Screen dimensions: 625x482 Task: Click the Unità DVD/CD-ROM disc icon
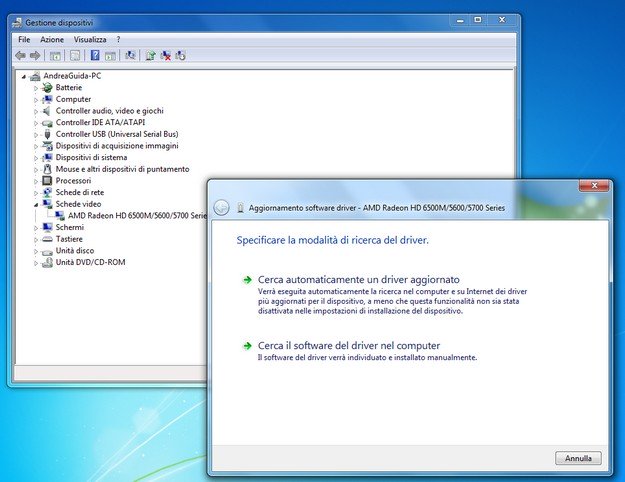tap(47, 262)
